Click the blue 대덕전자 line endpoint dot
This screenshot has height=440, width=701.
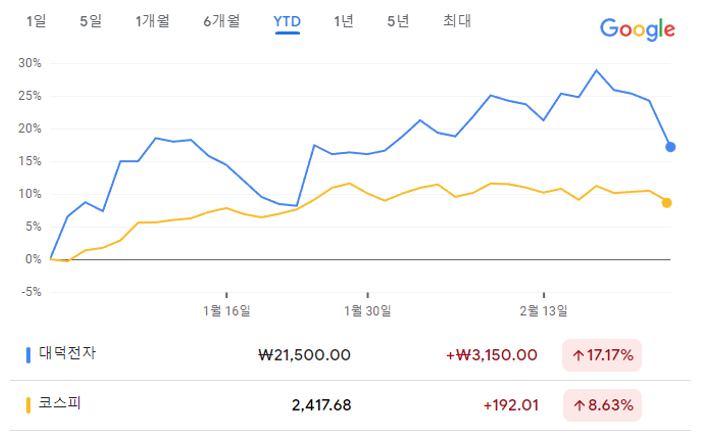670,147
